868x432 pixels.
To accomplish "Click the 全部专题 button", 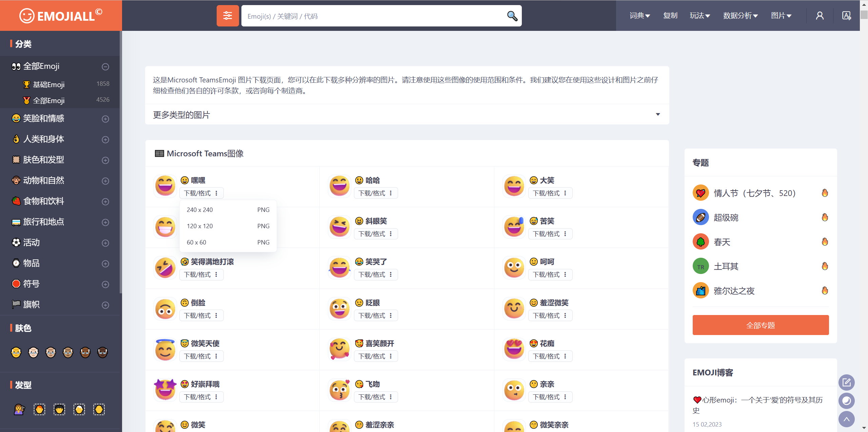I will coord(760,325).
